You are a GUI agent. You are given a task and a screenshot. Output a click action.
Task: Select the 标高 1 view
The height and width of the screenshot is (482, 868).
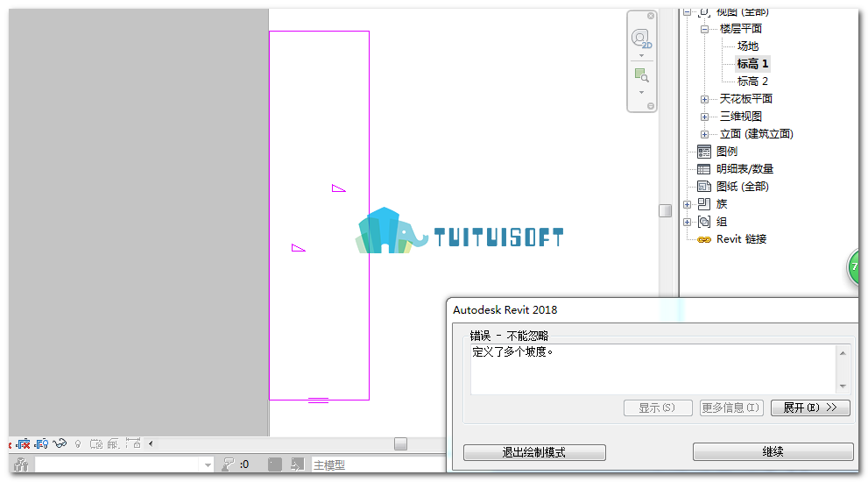[752, 64]
